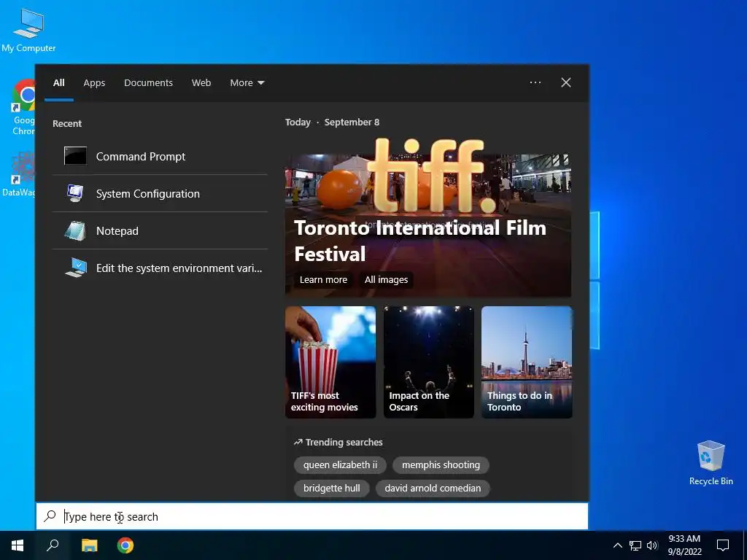Click the Today September 8 heading
Screen dimensions: 747x560
(332, 122)
